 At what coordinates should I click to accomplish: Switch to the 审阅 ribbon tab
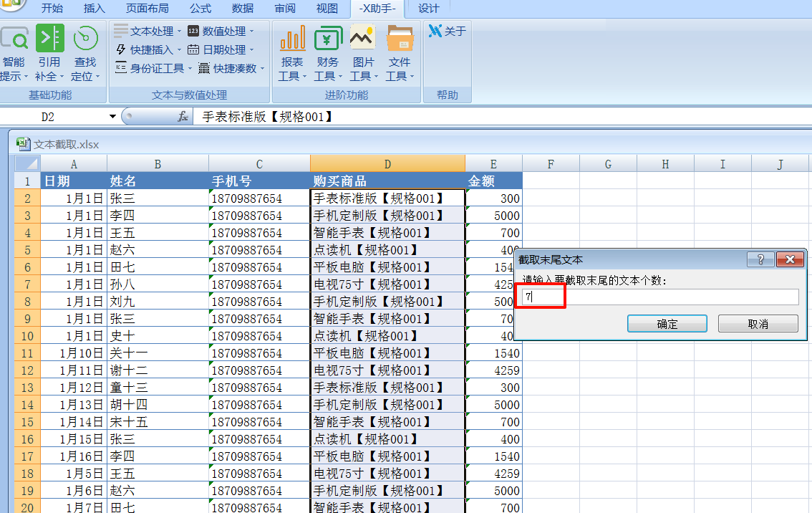click(x=285, y=9)
